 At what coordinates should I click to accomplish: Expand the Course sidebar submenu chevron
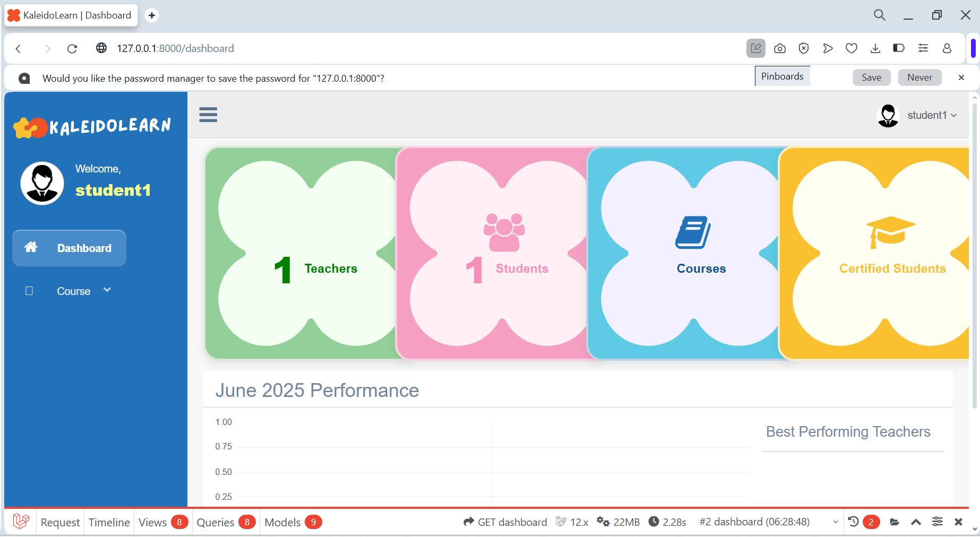[x=107, y=290]
